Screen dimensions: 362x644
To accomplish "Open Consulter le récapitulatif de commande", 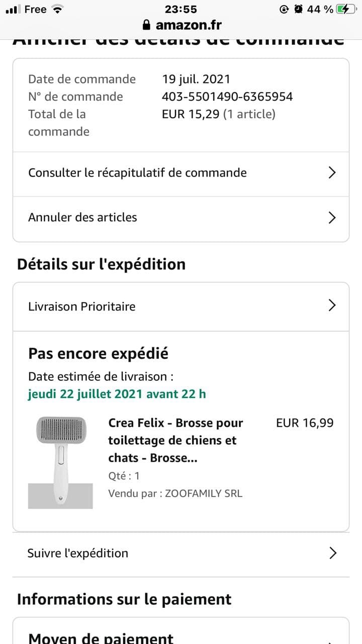I will (x=137, y=173).
